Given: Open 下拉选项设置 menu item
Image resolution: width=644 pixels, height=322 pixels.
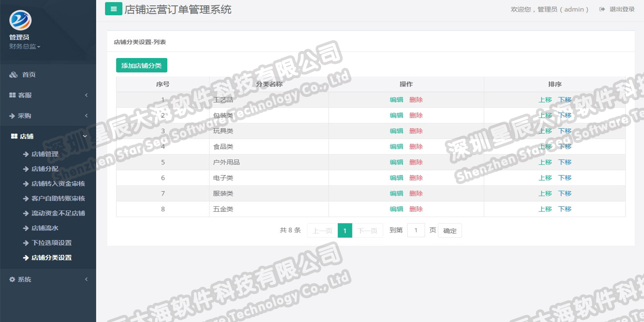Looking at the screenshot, I should [52, 243].
